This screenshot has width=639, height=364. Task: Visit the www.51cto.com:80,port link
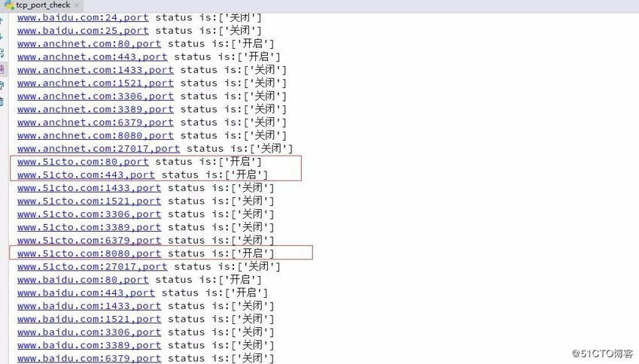click(83, 162)
